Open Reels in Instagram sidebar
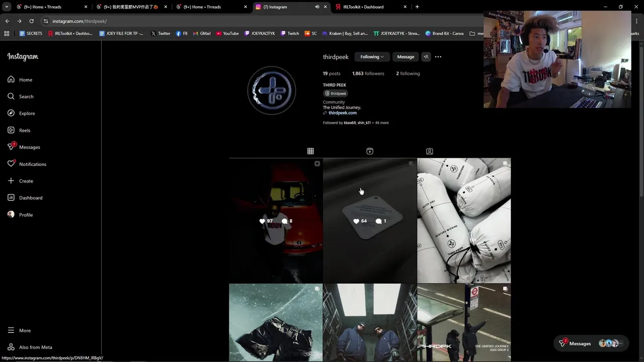Screen dimensions: 644x362 click(19, 130)
